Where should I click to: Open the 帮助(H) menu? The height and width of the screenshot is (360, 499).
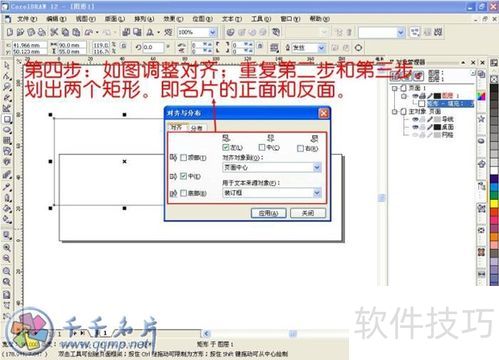319,19
